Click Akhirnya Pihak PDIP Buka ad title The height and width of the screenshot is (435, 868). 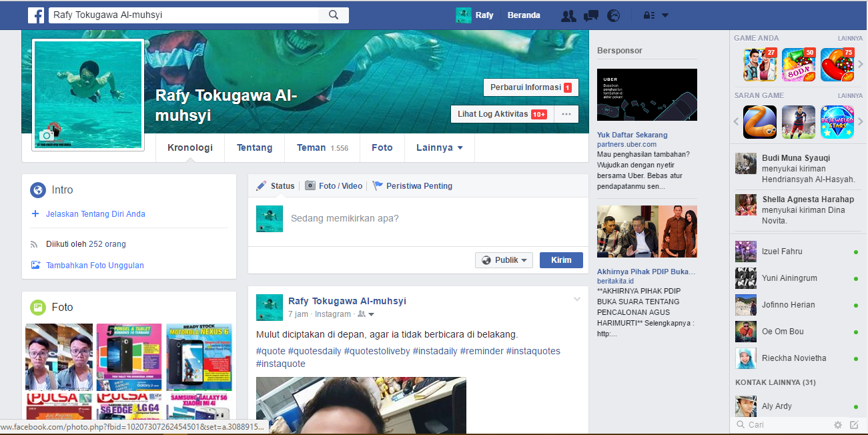(646, 272)
